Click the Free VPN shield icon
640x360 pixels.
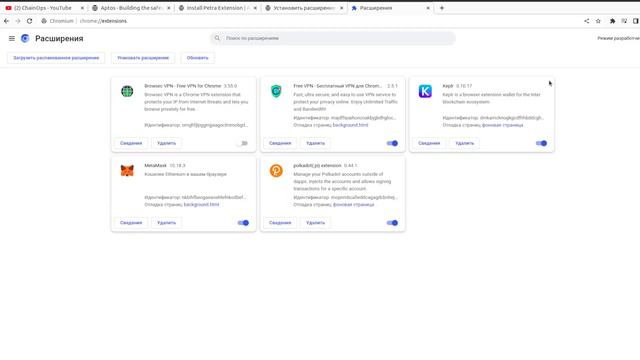click(x=276, y=91)
